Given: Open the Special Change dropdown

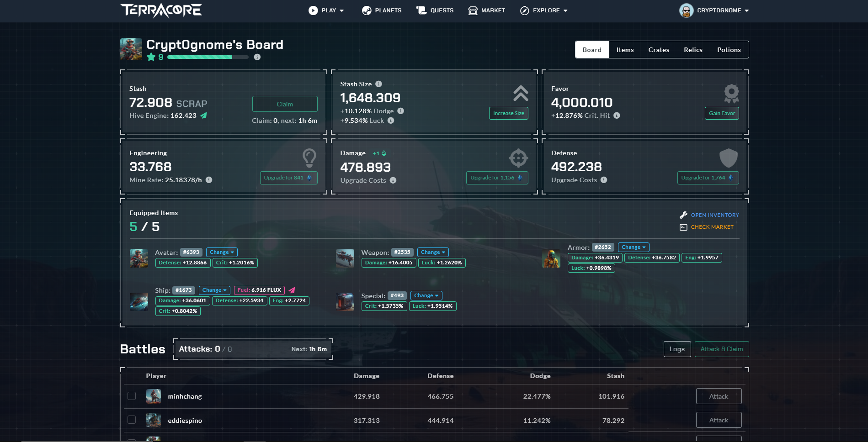Looking at the screenshot, I should [x=426, y=295].
